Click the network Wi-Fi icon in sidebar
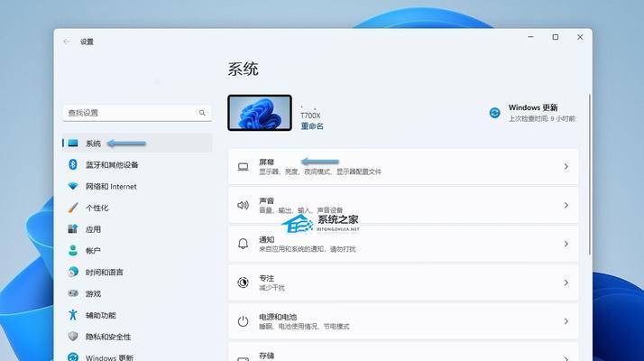Image resolution: width=644 pixels, height=361 pixels. pos(73,186)
